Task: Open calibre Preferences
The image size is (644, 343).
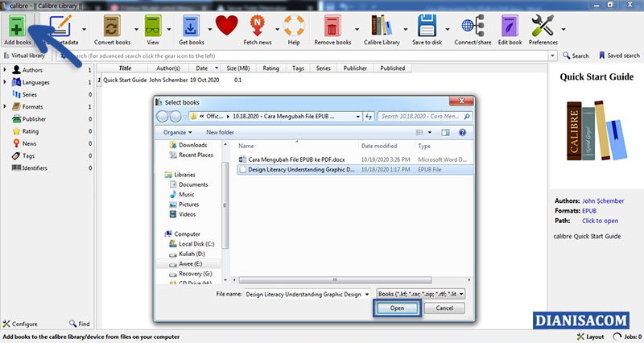Action: (x=543, y=27)
